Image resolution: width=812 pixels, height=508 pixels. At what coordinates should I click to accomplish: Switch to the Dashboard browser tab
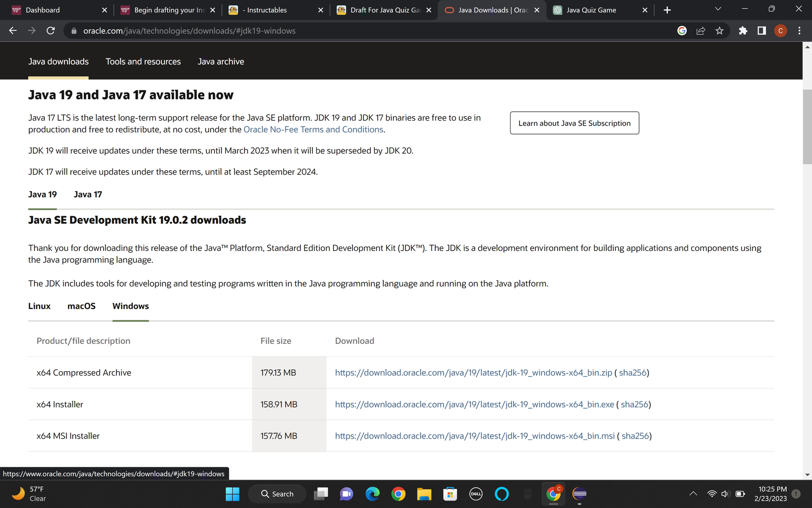tap(59, 10)
